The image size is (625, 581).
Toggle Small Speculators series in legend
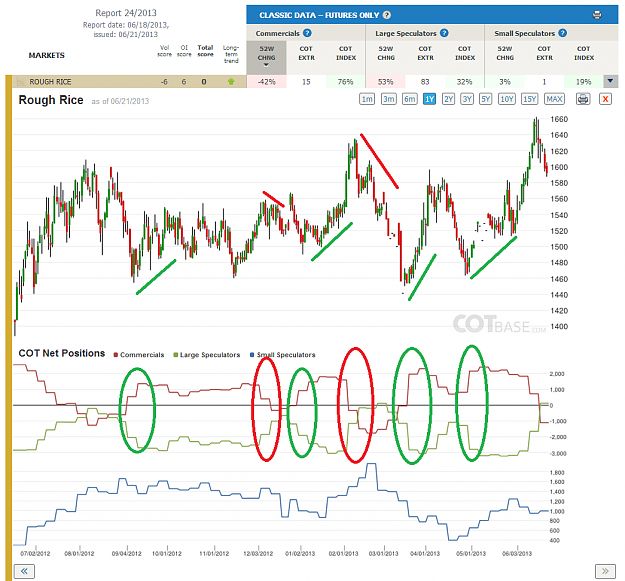tap(282, 355)
